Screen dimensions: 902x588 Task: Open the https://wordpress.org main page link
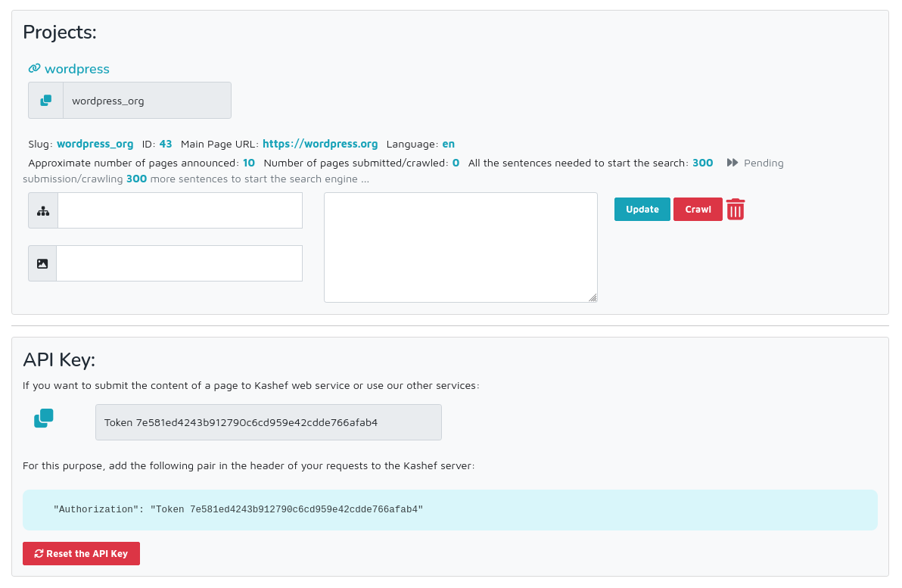(320, 144)
